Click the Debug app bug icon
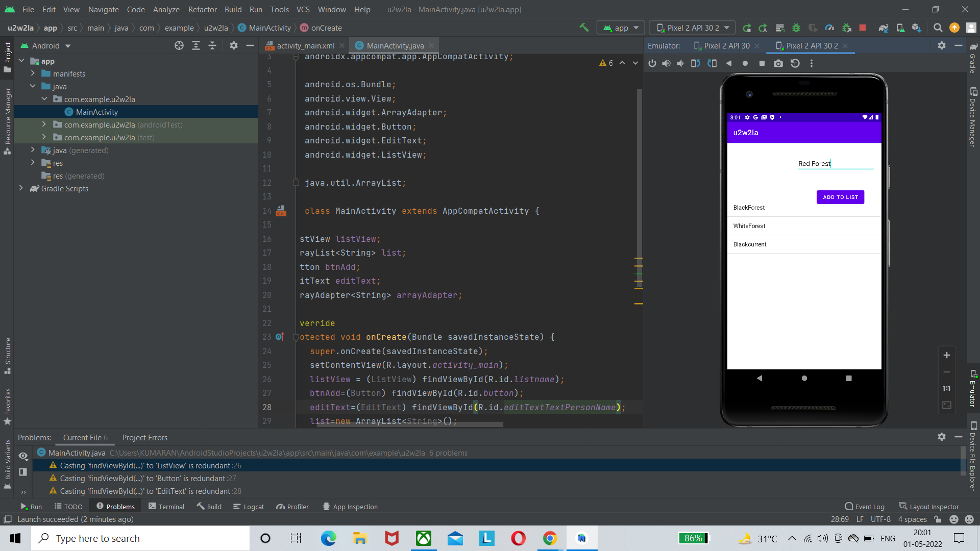This screenshot has height=551, width=980. coord(796,28)
